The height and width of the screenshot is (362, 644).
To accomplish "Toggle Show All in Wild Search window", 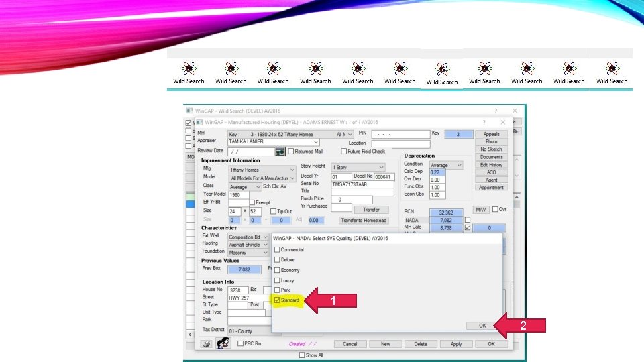I will pos(302,355).
